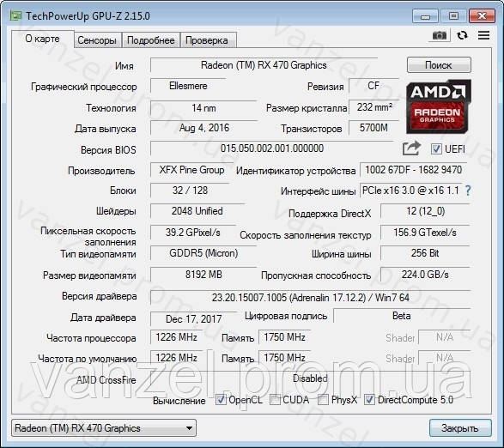Screen dimensions: 504x448
Task: Click the driver version field 23.20.15007.1005
Action: point(311,298)
